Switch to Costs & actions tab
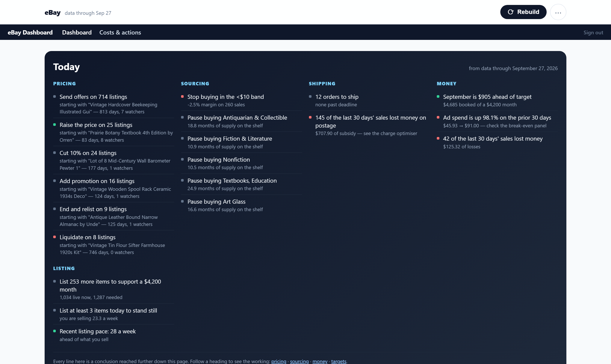This screenshot has height=364, width=611. 120,32
